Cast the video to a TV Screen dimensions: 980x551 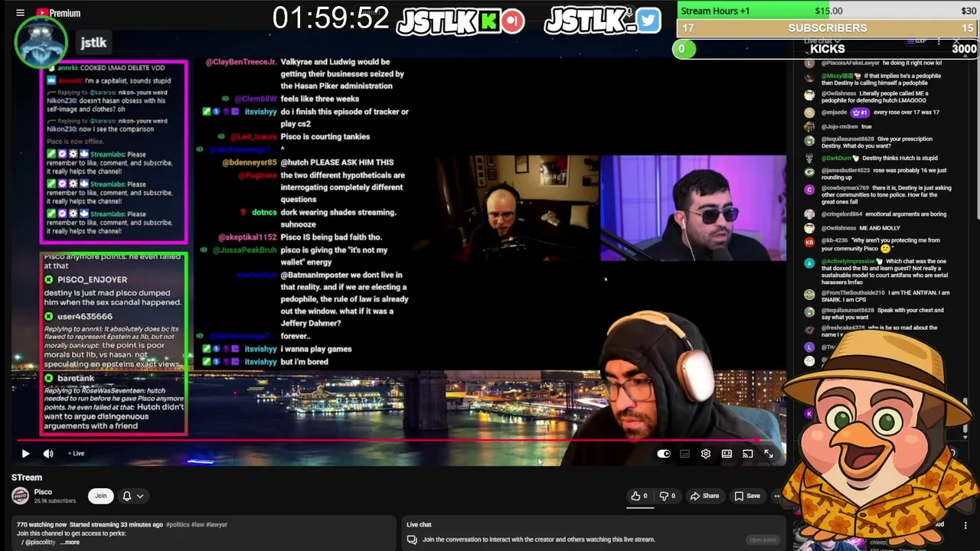[x=748, y=454]
